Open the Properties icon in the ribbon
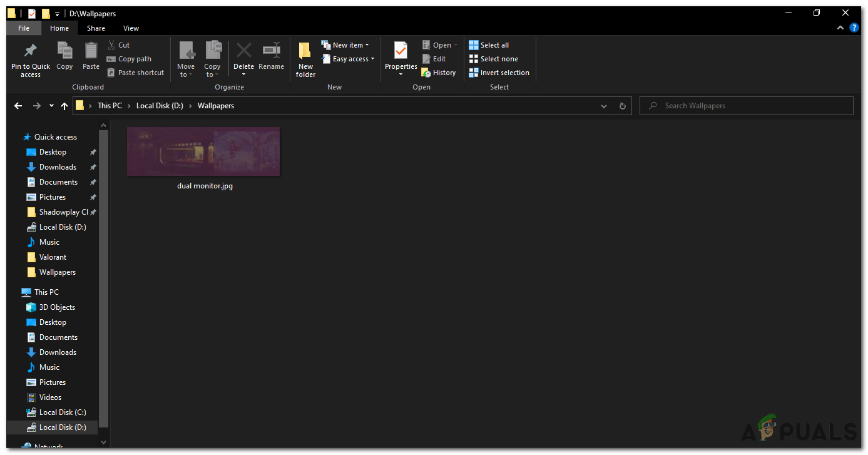The height and width of the screenshot is (455, 868). click(400, 58)
